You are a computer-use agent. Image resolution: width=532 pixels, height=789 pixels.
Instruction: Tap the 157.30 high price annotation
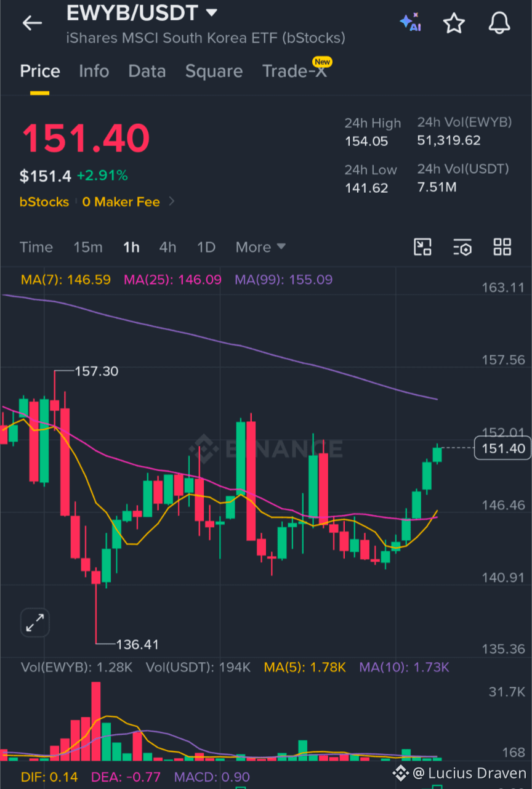click(x=97, y=371)
